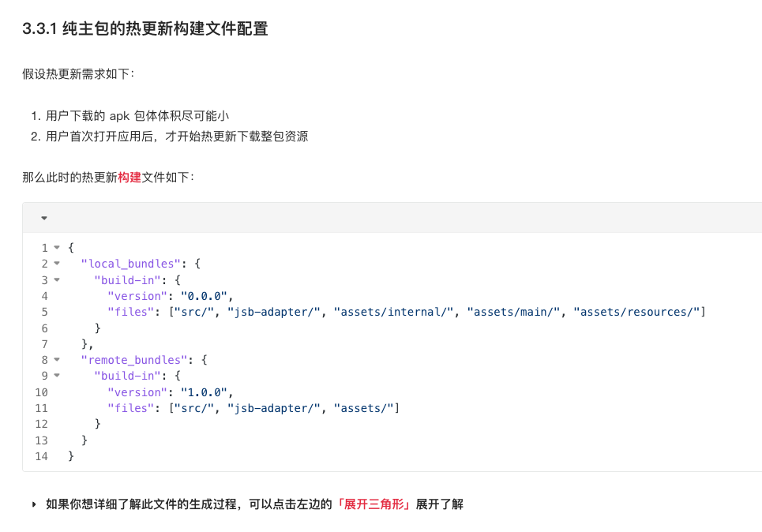Click the paragraph 假设热更新需求如下
The height and width of the screenshot is (532, 762).
[78, 74]
